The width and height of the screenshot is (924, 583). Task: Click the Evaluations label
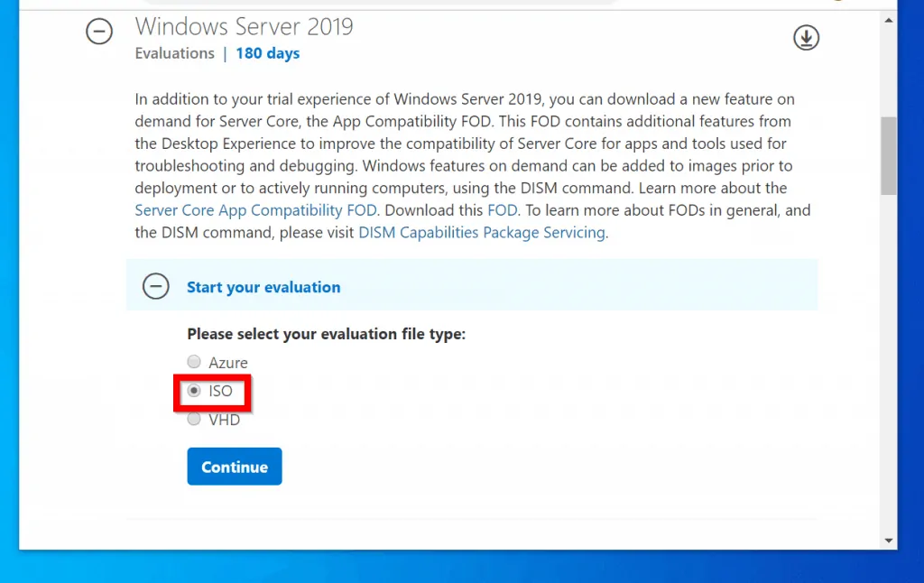174,52
